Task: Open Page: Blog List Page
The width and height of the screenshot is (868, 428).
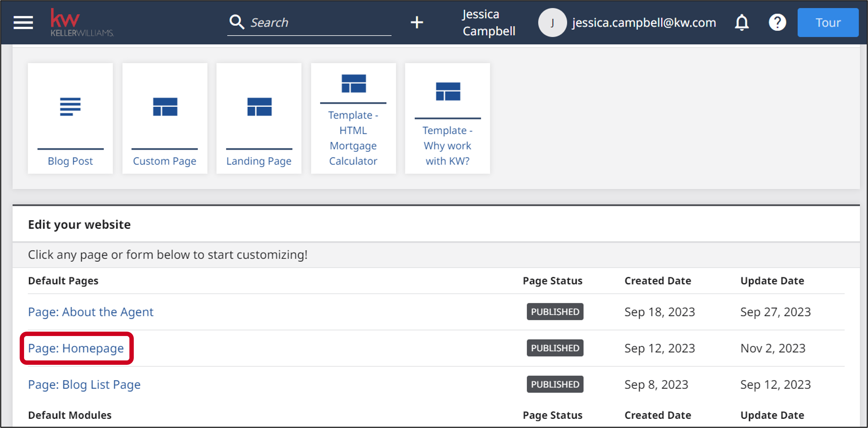Action: pyautogui.click(x=84, y=385)
